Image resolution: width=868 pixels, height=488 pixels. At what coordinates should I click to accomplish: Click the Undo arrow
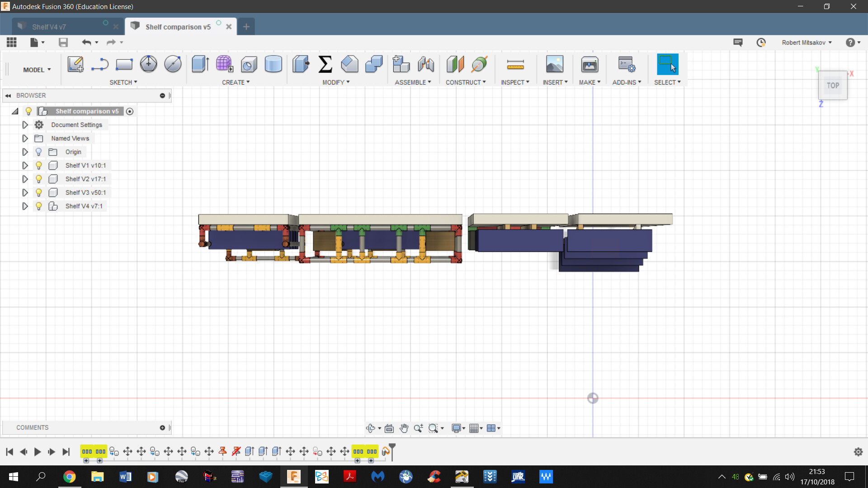(86, 42)
